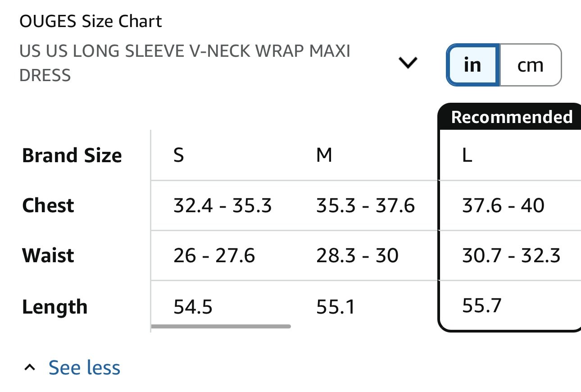Click the L chest value 37.6 - 40
This screenshot has width=581, height=392.
503,206
